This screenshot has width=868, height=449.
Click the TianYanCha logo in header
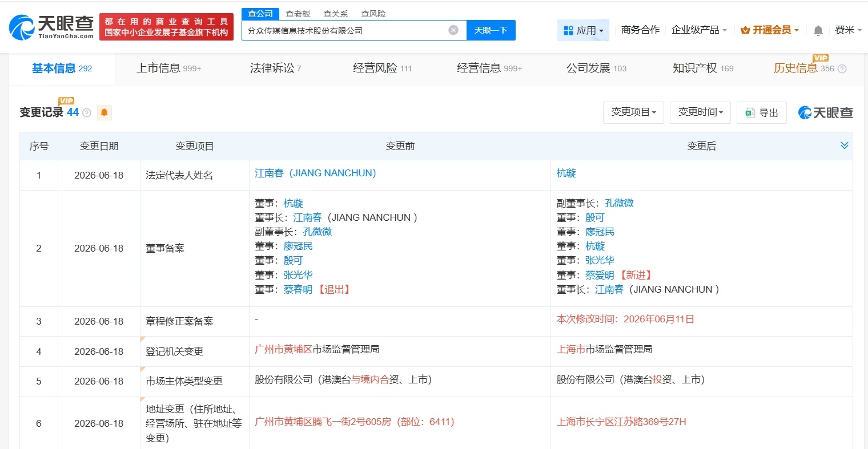[51, 27]
